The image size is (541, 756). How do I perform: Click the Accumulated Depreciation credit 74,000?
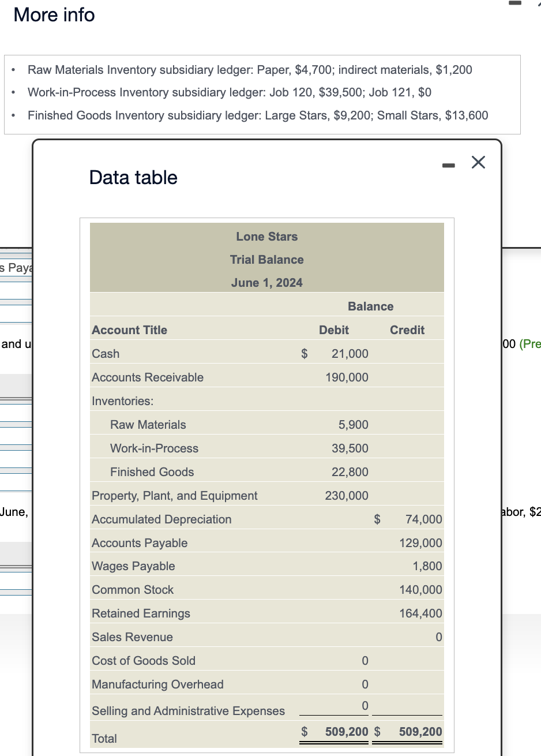423,519
